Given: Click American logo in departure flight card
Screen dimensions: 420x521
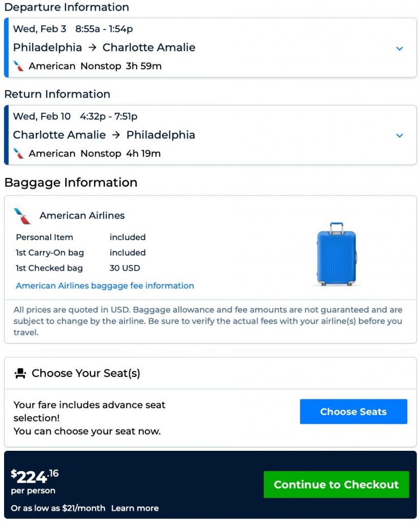Looking at the screenshot, I should [19, 66].
